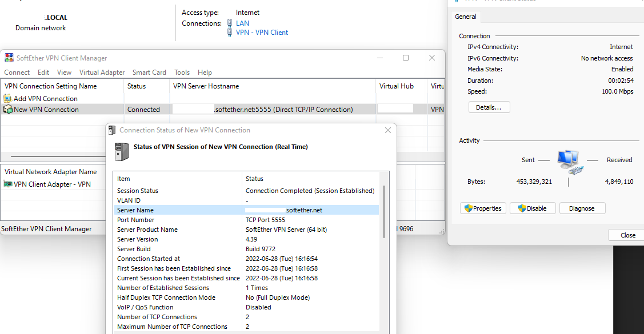Click the 00:02:54 duration value
The height and width of the screenshot is (334, 644).
621,81
